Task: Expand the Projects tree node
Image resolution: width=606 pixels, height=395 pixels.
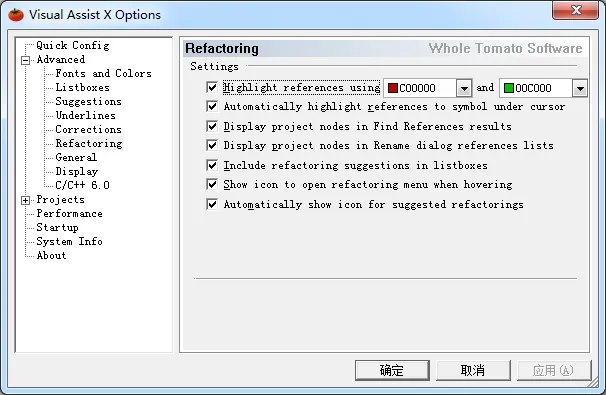Action: pyautogui.click(x=26, y=200)
